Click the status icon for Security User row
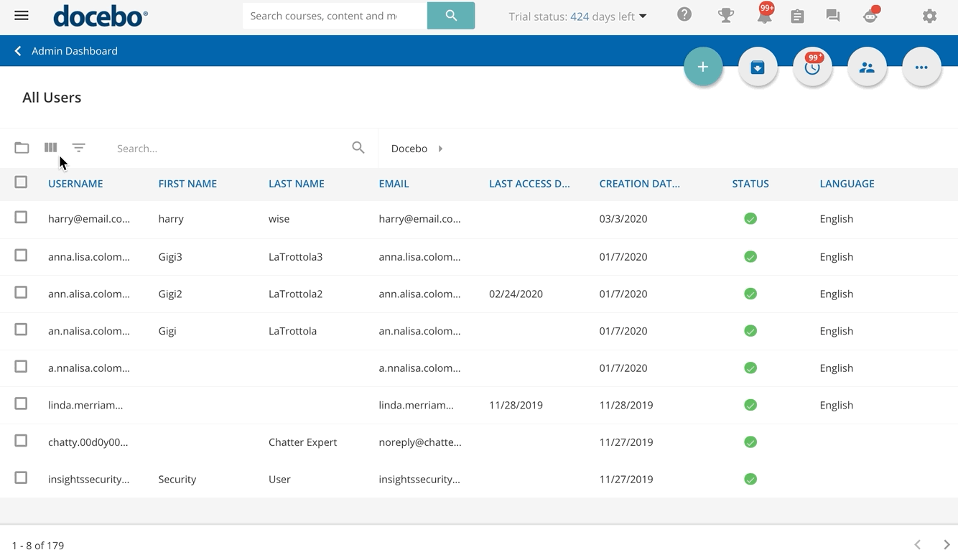This screenshot has height=560, width=958. point(750,479)
